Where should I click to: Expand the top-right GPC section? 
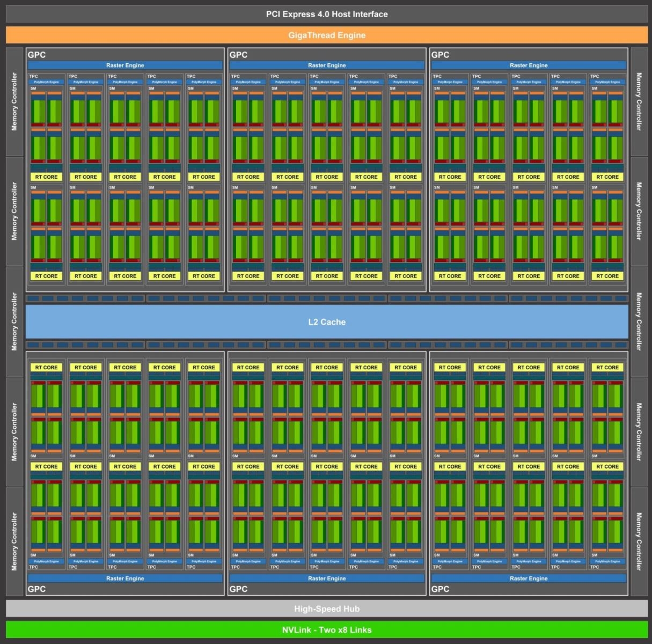(528, 54)
